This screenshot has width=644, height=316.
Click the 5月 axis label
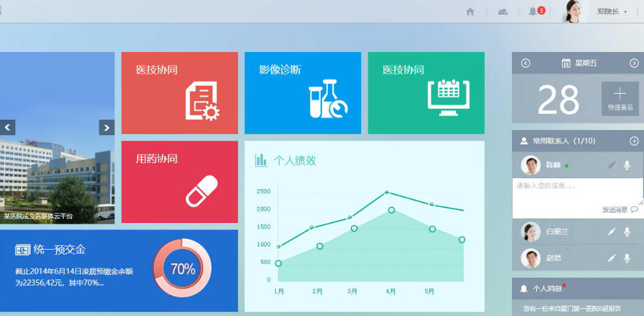click(x=429, y=291)
